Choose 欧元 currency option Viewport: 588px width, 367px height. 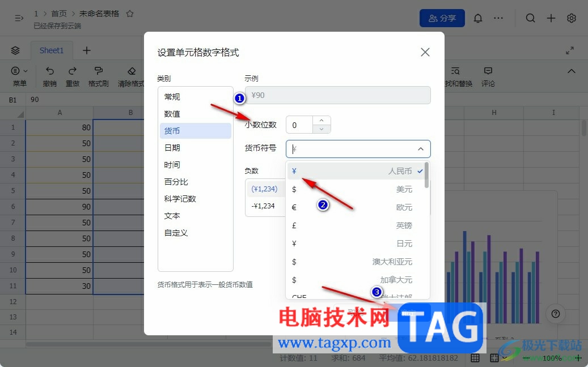(x=356, y=207)
